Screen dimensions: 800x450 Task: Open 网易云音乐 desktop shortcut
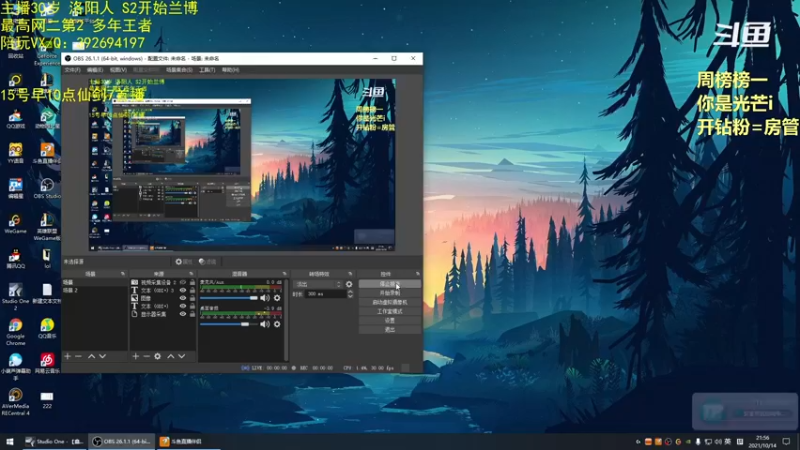pyautogui.click(x=47, y=364)
